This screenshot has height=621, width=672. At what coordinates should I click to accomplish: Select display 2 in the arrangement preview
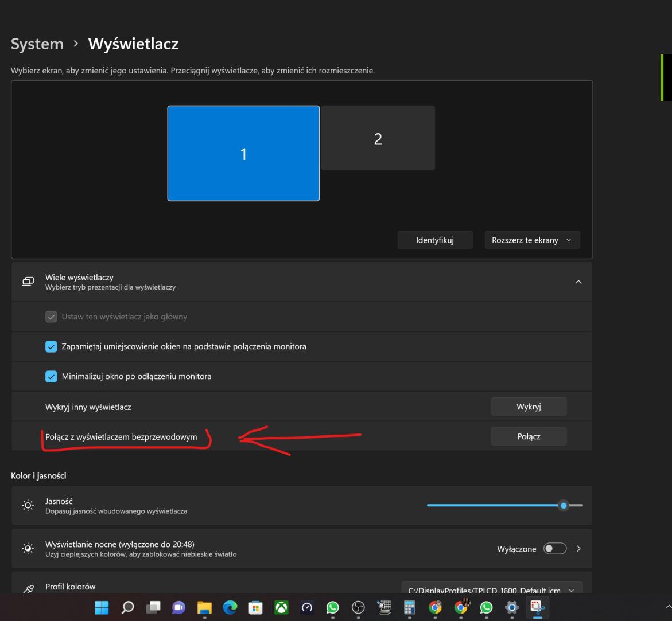tap(378, 138)
